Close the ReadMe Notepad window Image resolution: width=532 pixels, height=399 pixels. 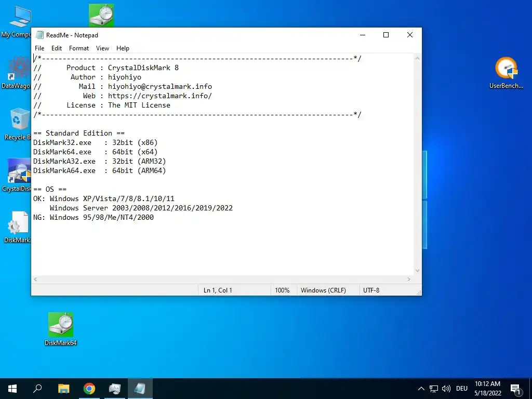point(410,35)
